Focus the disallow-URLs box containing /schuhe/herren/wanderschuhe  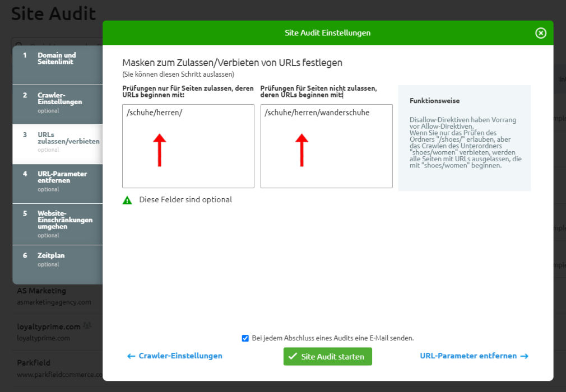coord(326,146)
